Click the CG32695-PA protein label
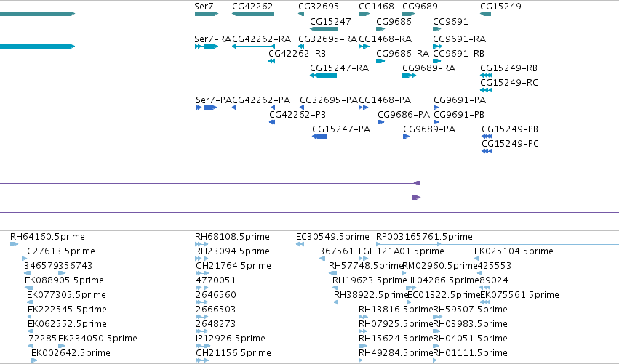 329,100
